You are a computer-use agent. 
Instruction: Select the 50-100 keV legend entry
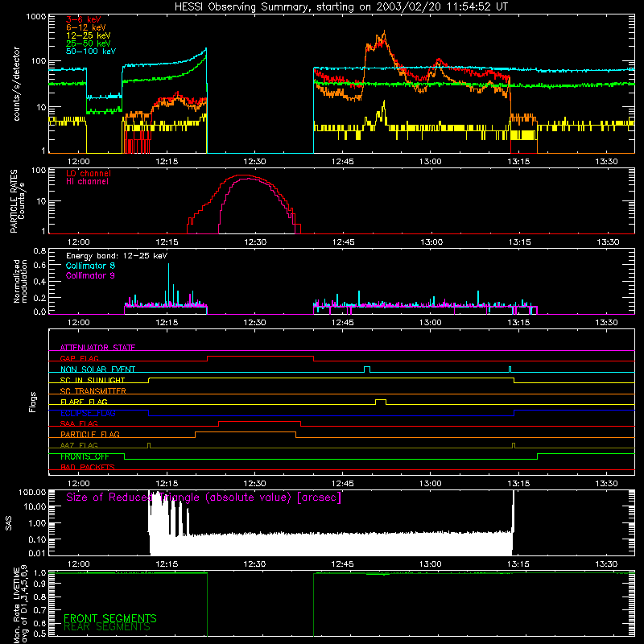[x=91, y=52]
